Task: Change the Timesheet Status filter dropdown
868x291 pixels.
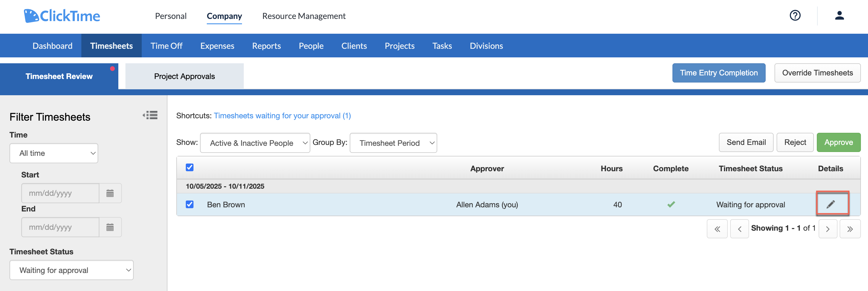Action: (71, 270)
